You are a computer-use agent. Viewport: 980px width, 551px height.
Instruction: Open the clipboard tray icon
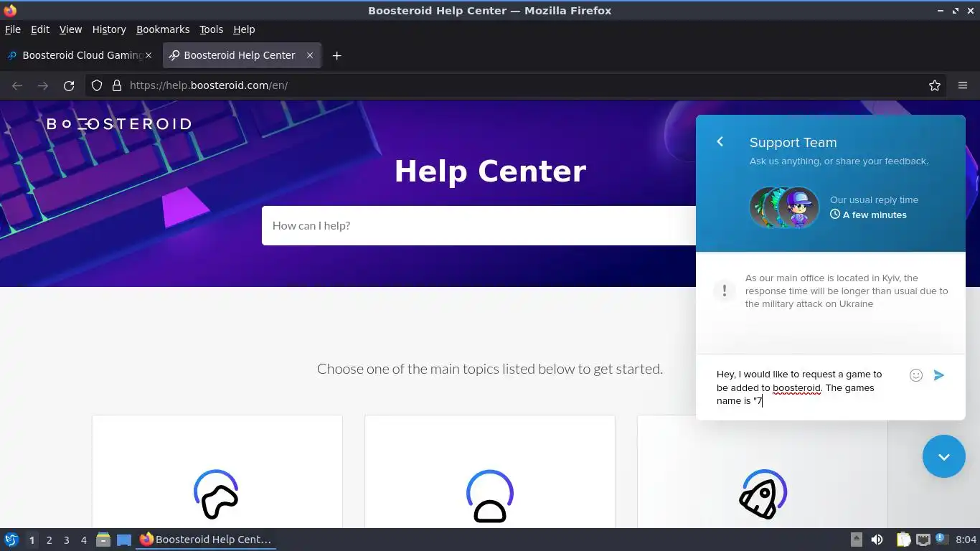coord(903,540)
